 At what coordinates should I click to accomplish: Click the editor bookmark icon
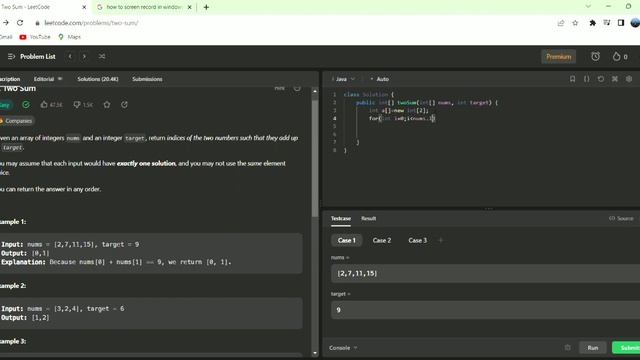tap(573, 79)
